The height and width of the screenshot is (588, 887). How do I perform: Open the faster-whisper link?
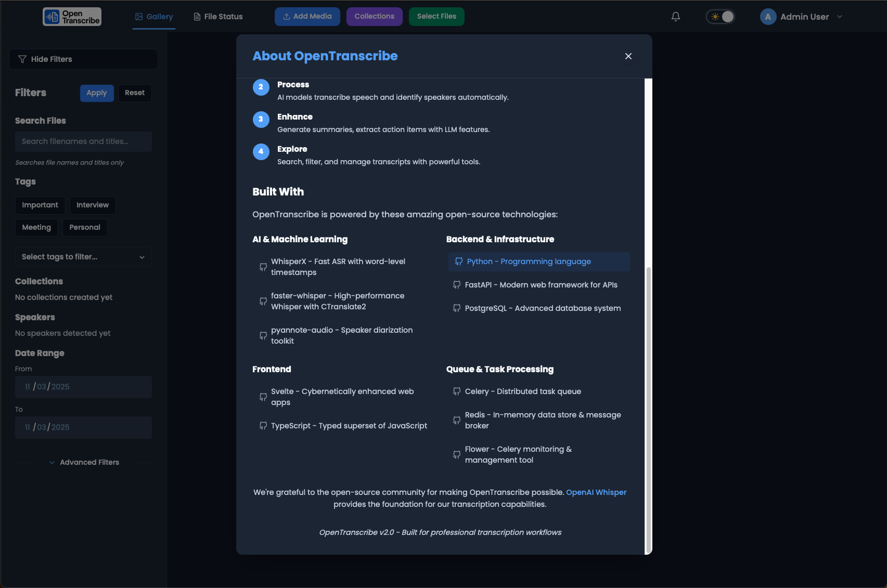coord(345,302)
